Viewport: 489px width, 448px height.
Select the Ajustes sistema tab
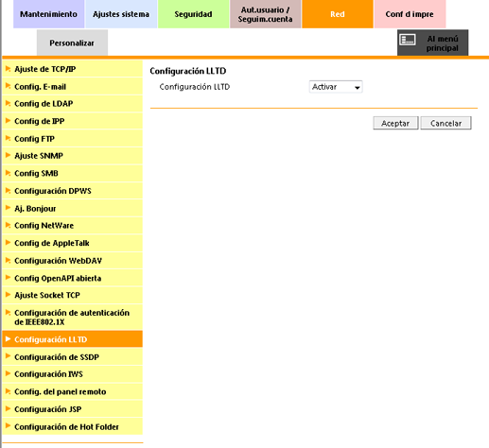coord(121,14)
